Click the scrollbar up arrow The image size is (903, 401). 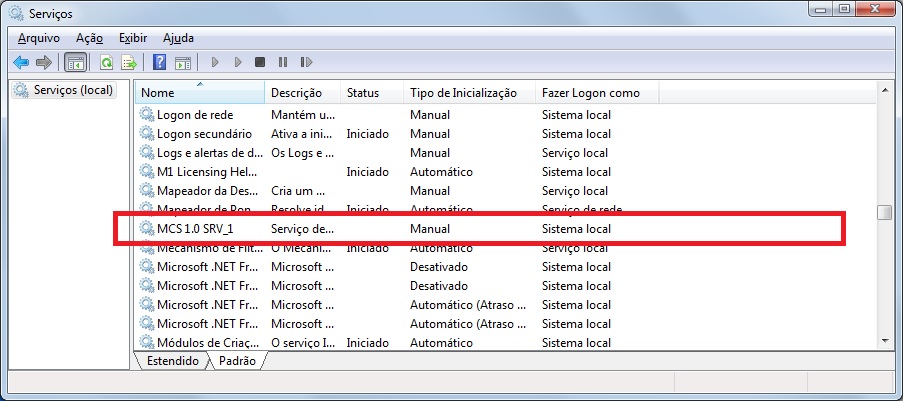pos(885,89)
